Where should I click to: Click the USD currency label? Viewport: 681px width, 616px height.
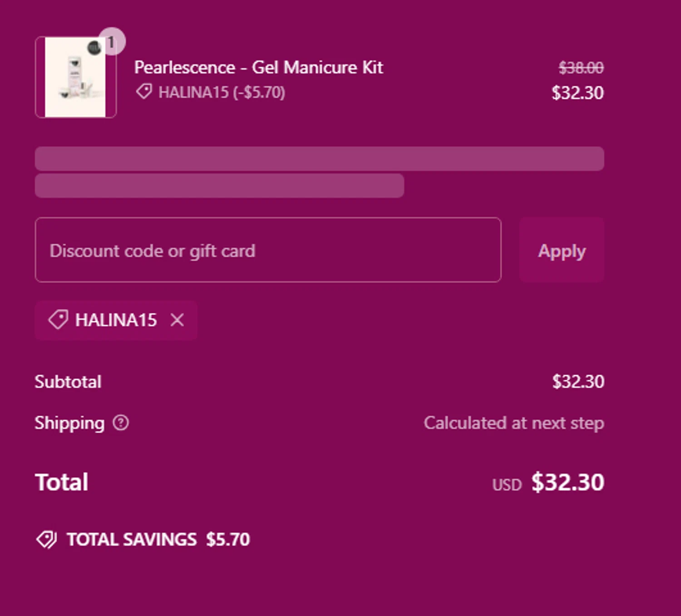(507, 485)
